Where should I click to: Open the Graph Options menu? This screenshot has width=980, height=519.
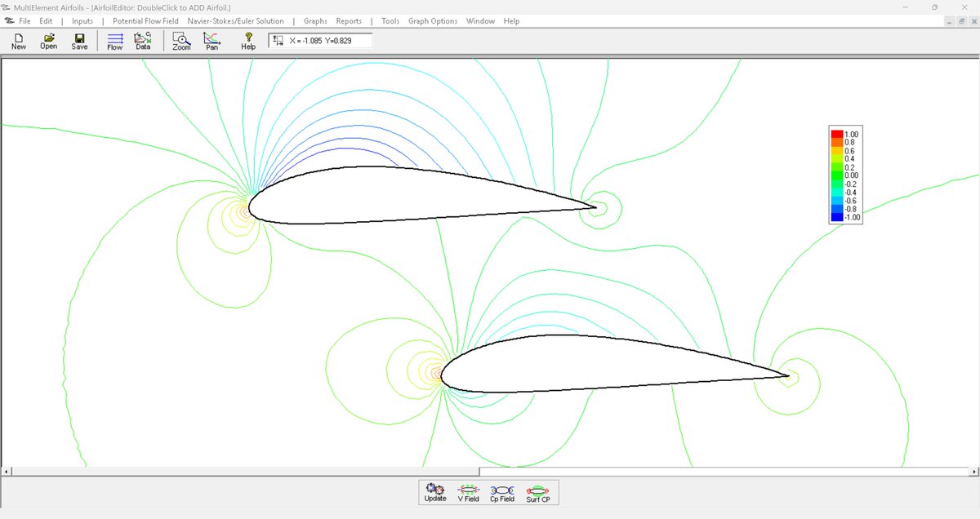pyautogui.click(x=433, y=20)
